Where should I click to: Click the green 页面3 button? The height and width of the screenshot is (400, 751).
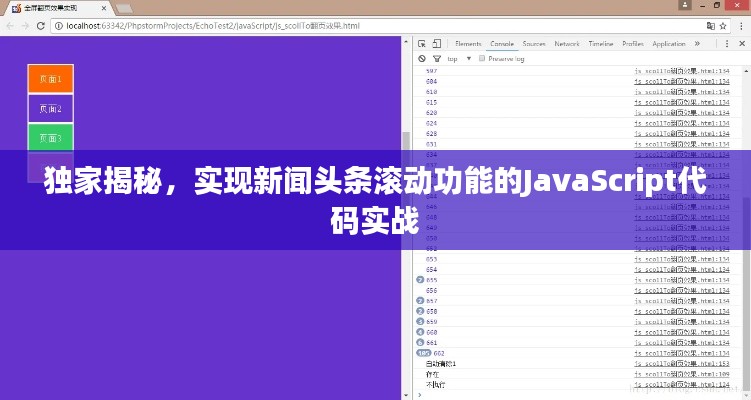[x=50, y=138]
